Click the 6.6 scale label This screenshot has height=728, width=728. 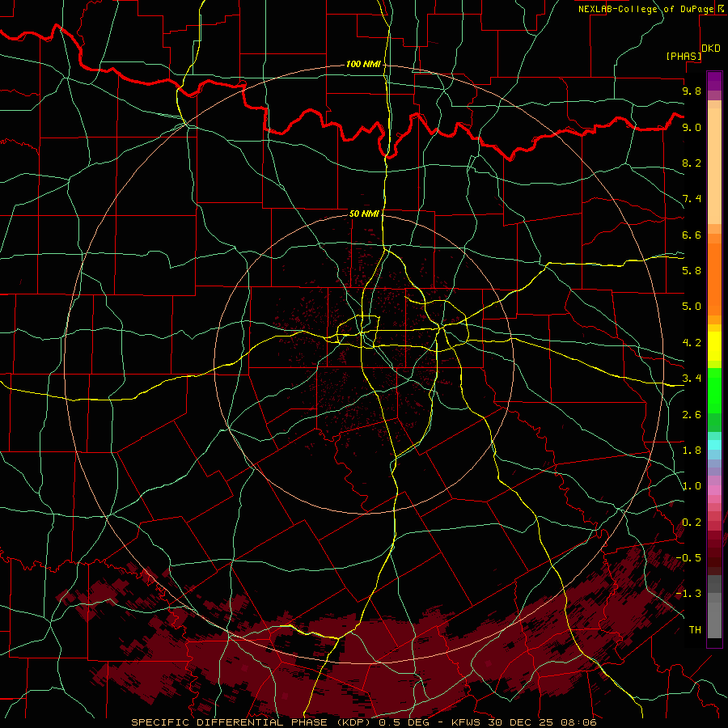[x=692, y=235]
